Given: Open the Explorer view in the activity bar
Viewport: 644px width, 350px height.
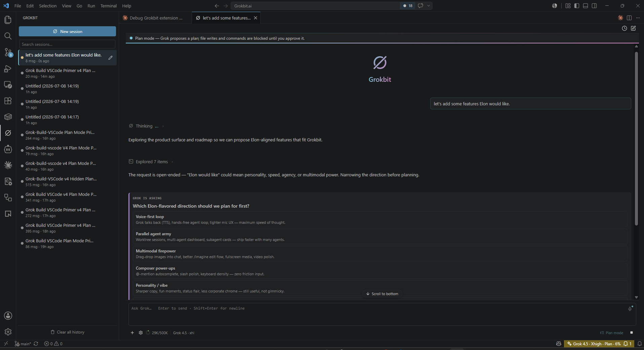Looking at the screenshot, I should point(8,20).
